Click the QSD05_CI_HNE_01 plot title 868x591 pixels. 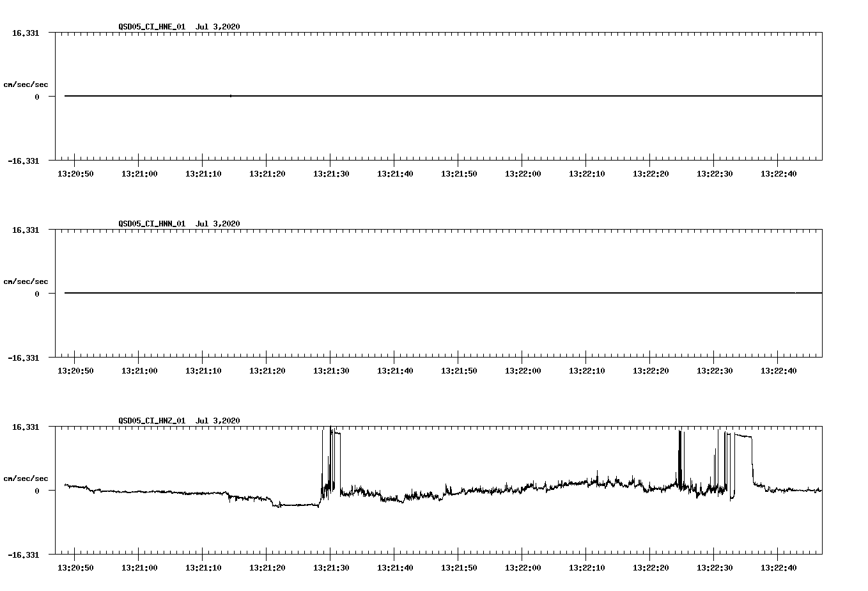[179, 27]
